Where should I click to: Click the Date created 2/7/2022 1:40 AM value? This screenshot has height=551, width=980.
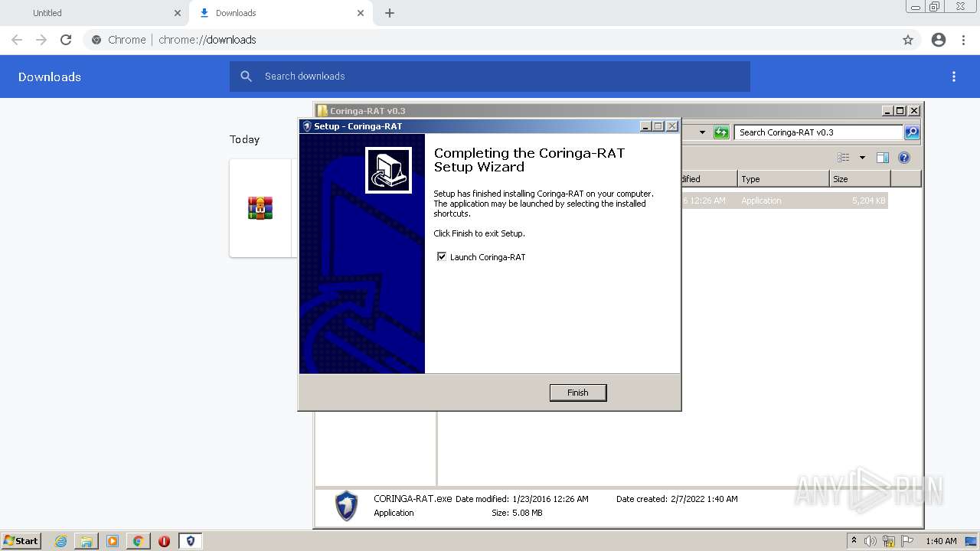[703, 499]
